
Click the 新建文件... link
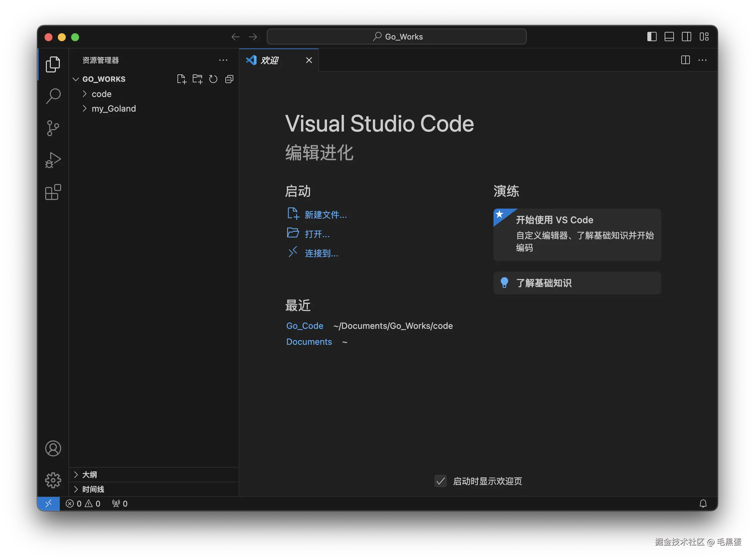tap(325, 215)
